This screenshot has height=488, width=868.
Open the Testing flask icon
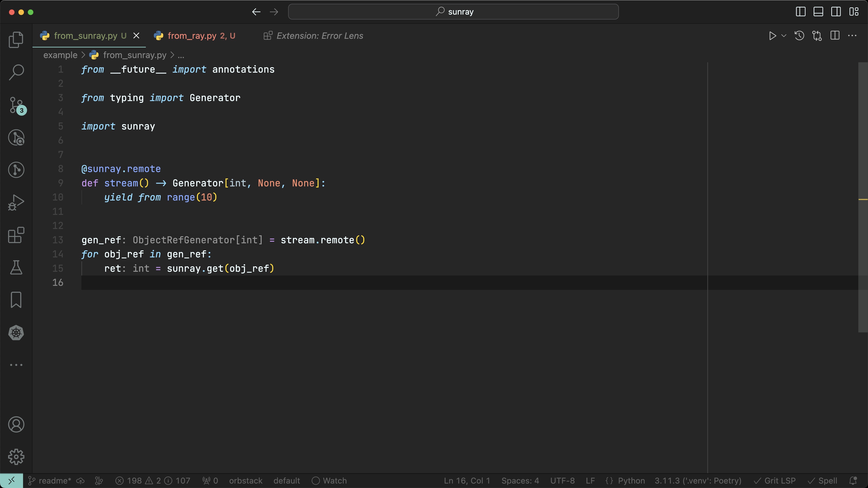point(16,268)
